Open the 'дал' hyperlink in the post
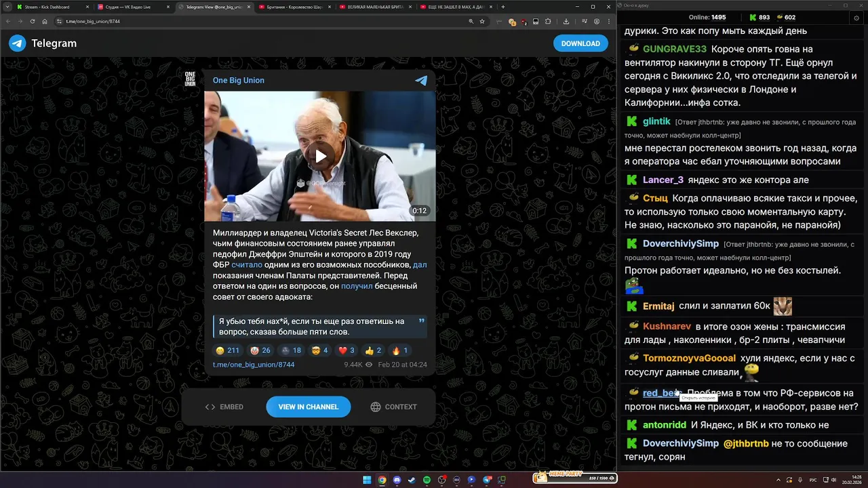Image resolution: width=868 pixels, height=488 pixels. tap(420, 265)
